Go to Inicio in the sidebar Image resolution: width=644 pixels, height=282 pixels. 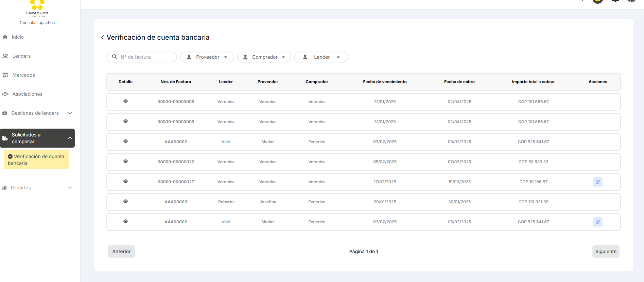click(x=18, y=37)
